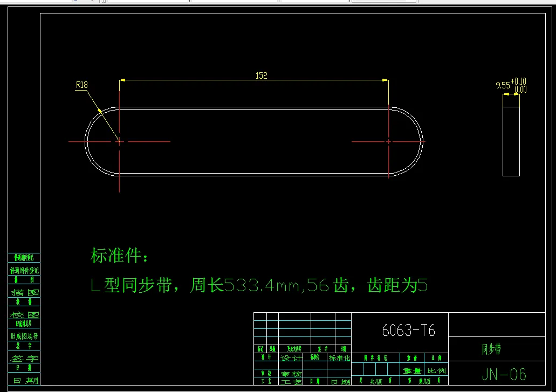
Task: Select the left red center mark crosshair
Action: coord(120,141)
